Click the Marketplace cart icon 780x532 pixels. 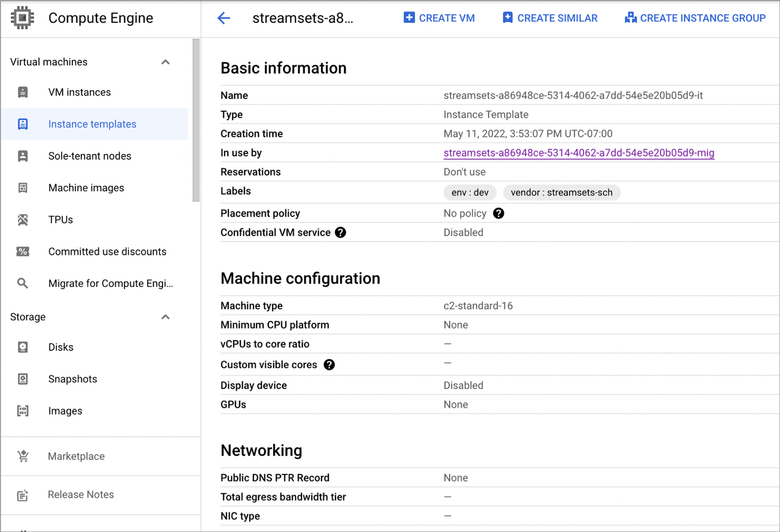tap(23, 456)
